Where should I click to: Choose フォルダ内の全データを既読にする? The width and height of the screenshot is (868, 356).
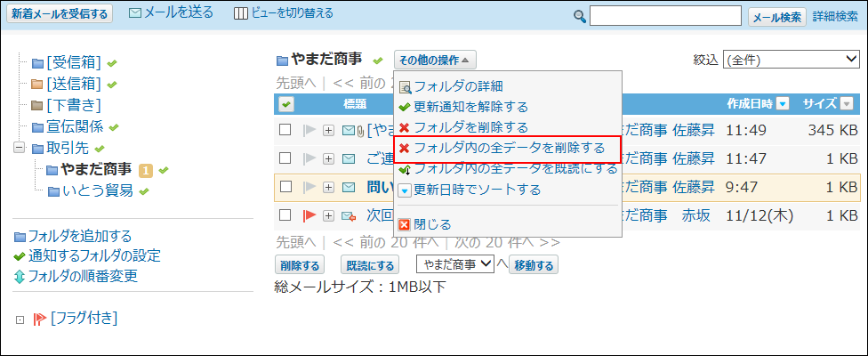coord(516,168)
